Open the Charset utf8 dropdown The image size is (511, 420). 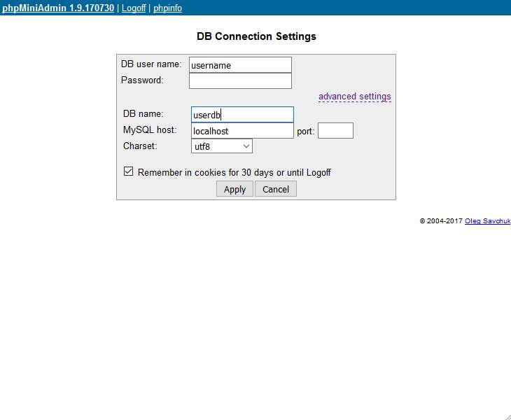point(222,146)
